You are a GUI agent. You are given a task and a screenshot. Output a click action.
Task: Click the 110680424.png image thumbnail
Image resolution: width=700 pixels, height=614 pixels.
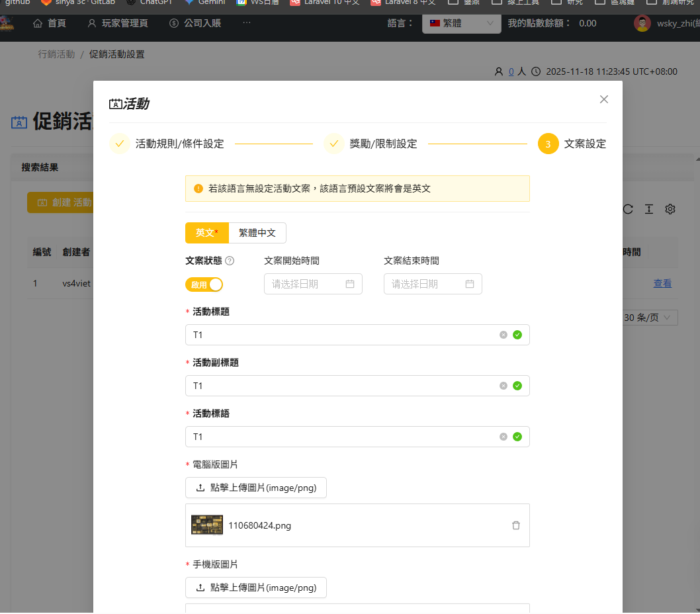tap(207, 525)
